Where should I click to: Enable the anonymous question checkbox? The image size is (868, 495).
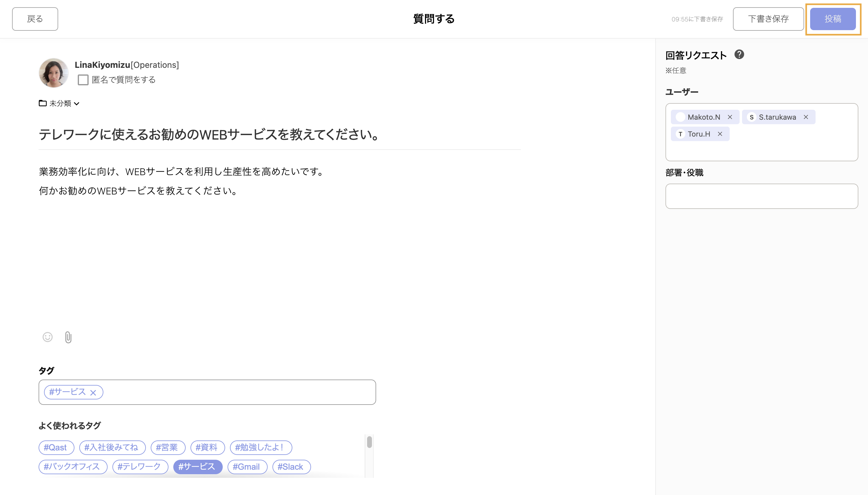click(83, 80)
